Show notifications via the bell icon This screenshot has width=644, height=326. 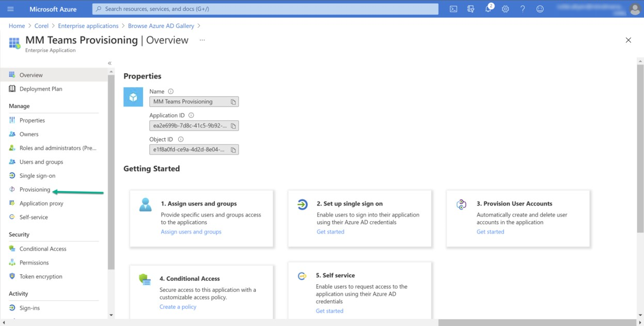[489, 8]
